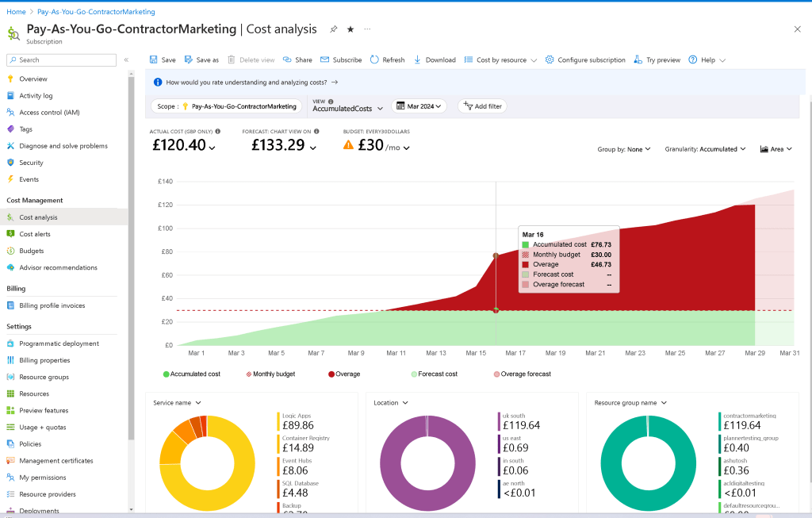This screenshot has width=812, height=518.
Task: Open the Mar 2024 date range dropdown
Action: tap(419, 106)
